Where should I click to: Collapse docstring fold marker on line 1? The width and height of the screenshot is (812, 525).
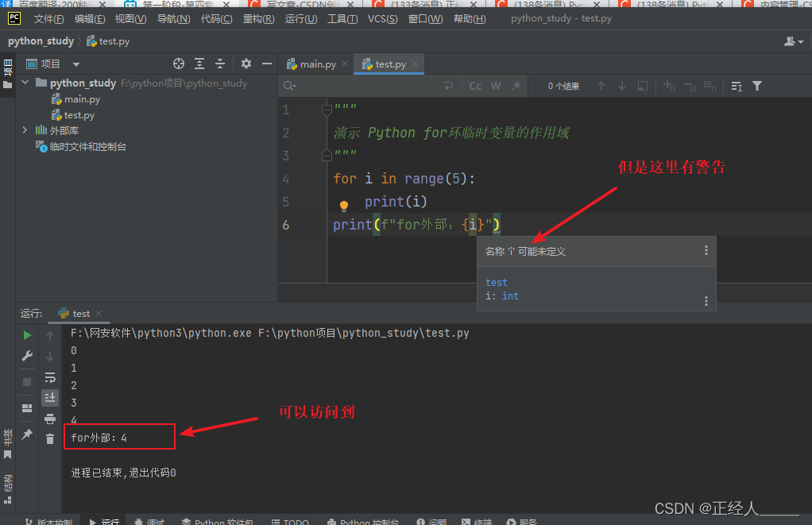click(x=327, y=110)
